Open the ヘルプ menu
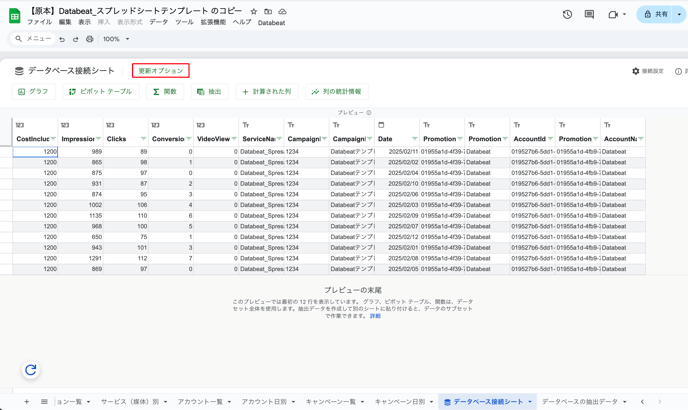The width and height of the screenshot is (688, 410). click(x=242, y=22)
